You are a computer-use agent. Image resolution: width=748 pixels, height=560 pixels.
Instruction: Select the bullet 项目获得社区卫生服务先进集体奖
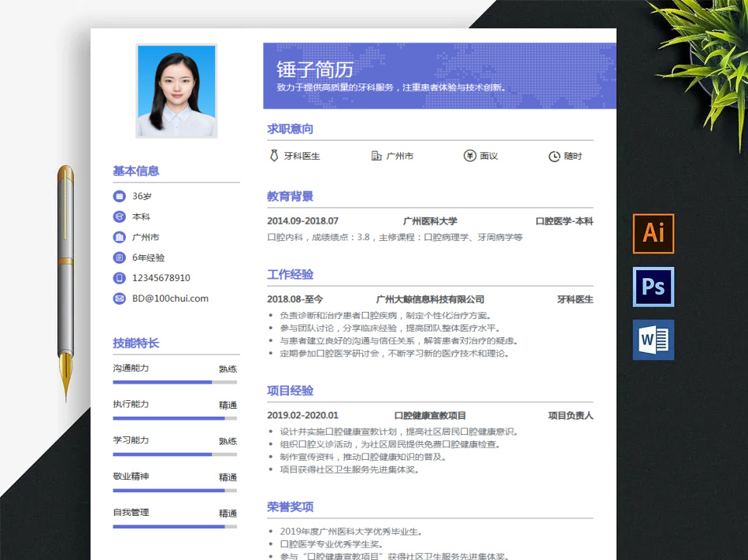pos(350,470)
